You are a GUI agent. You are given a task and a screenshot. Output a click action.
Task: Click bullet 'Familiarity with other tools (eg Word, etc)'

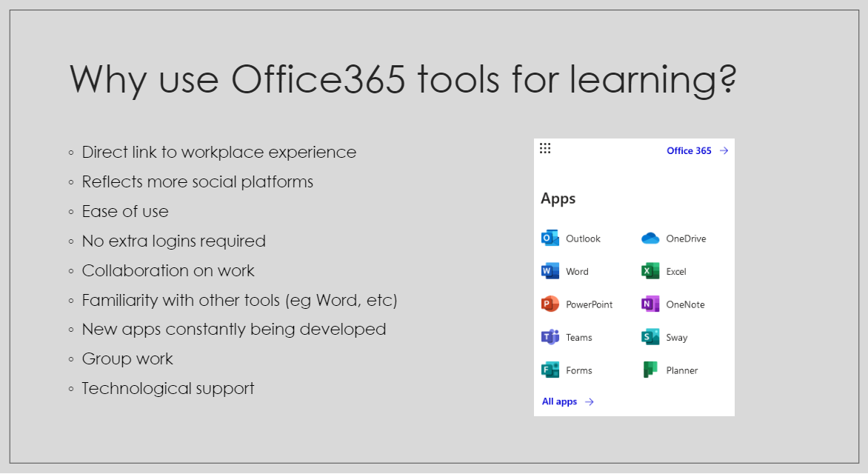click(240, 300)
